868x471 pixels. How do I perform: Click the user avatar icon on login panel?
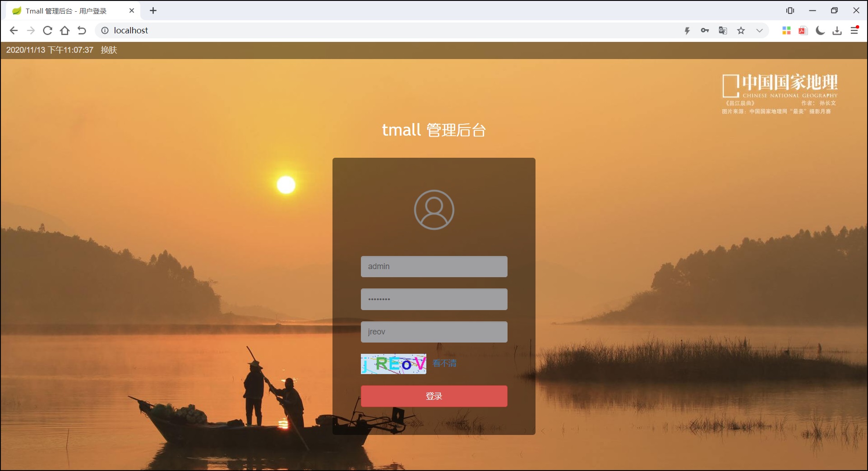coord(434,210)
